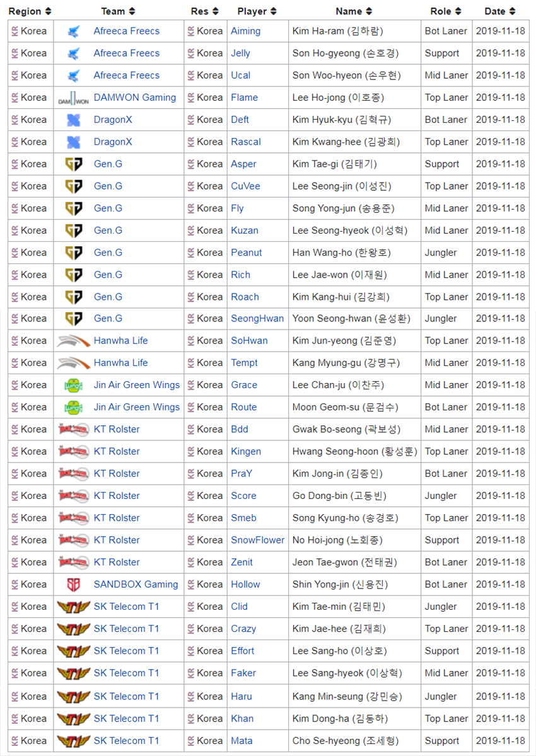Click SK Telecom T1 logo in Faker row
This screenshot has height=756, width=536.
[74, 673]
